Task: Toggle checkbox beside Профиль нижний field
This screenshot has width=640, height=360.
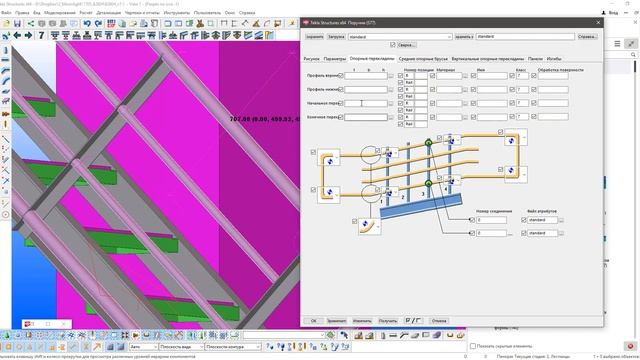Action: click(340, 89)
